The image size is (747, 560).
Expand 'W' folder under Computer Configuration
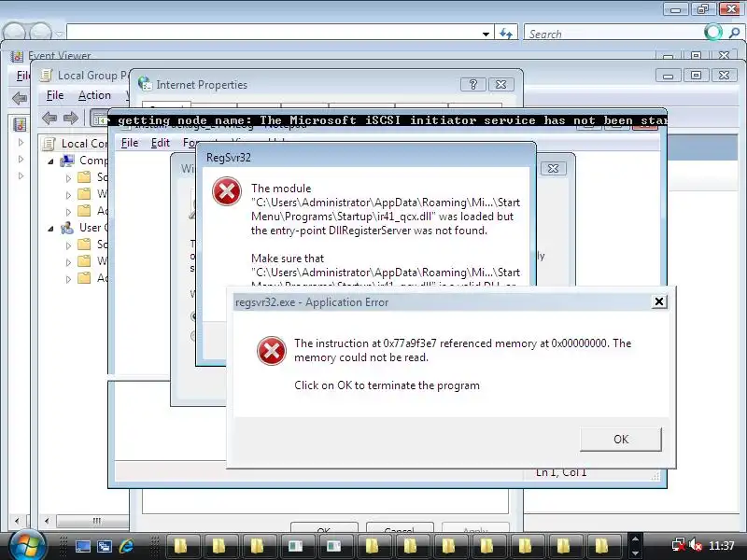pyautogui.click(x=68, y=195)
